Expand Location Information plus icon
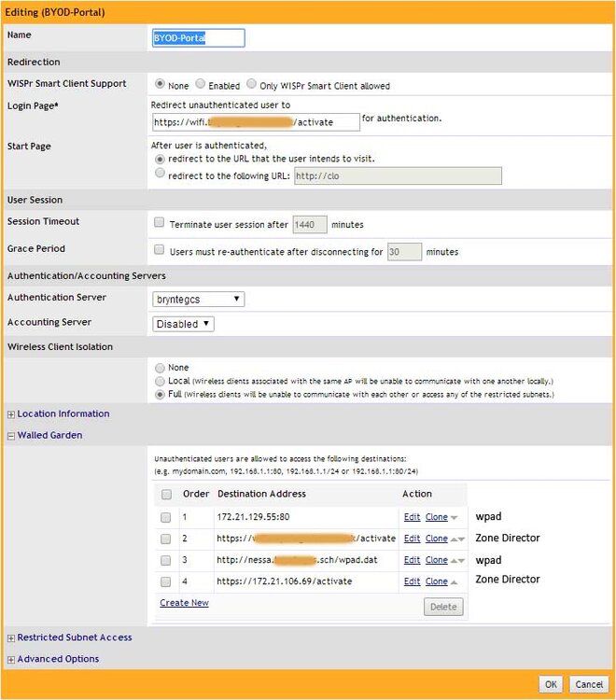Image resolution: width=616 pixels, height=700 pixels. pos(11,414)
